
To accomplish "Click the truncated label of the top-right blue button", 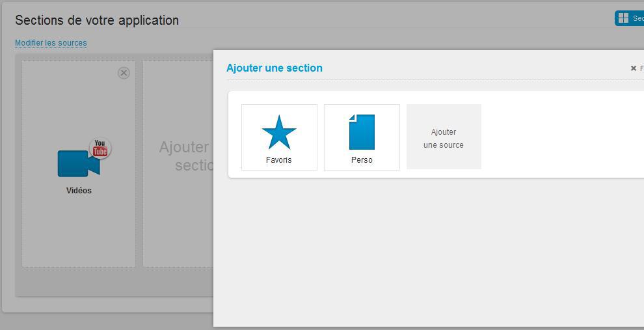I will click(637, 18).
